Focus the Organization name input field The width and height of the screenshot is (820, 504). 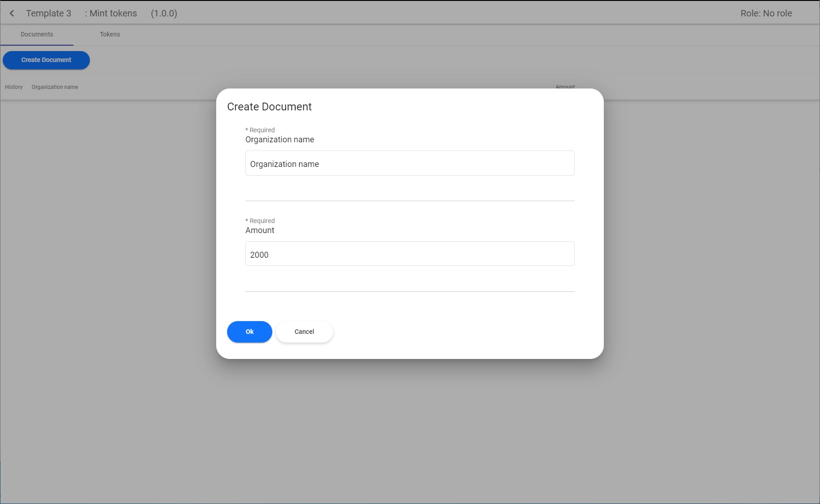tap(410, 163)
